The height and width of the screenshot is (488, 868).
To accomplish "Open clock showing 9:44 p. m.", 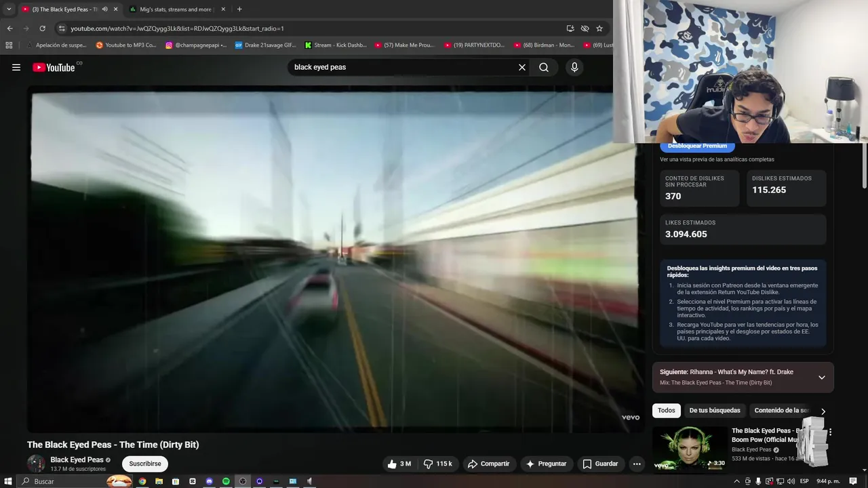I will [x=828, y=481].
